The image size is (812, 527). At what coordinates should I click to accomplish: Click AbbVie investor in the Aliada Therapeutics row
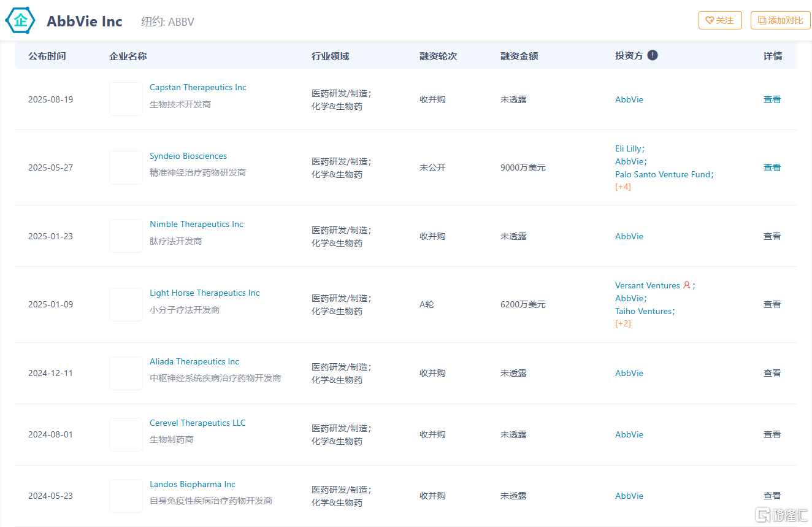tap(629, 373)
